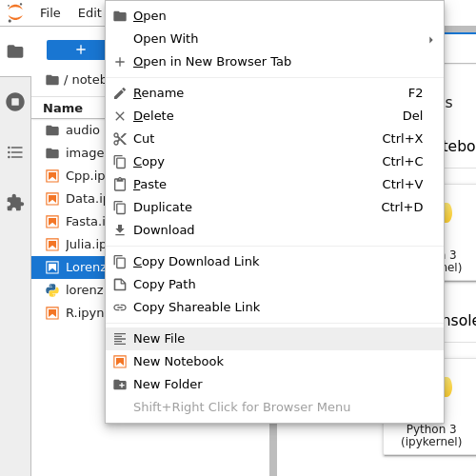Open the Edit menu
The height and width of the screenshot is (476, 476).
89,13
